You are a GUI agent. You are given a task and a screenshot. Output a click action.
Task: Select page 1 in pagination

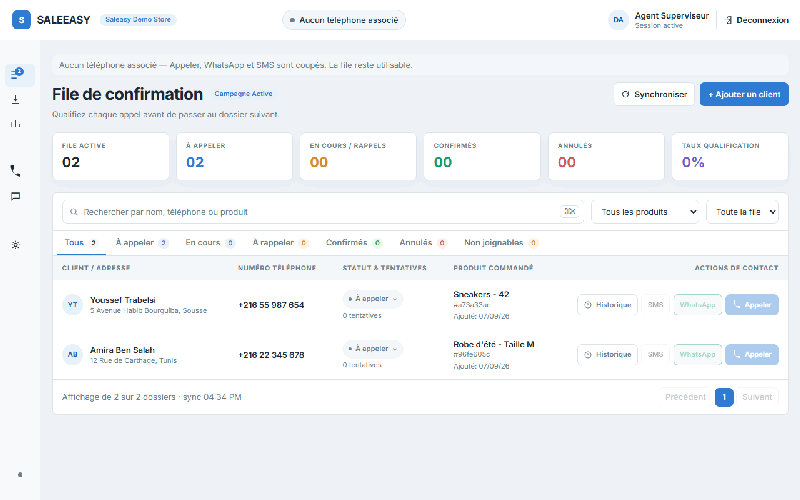(724, 397)
